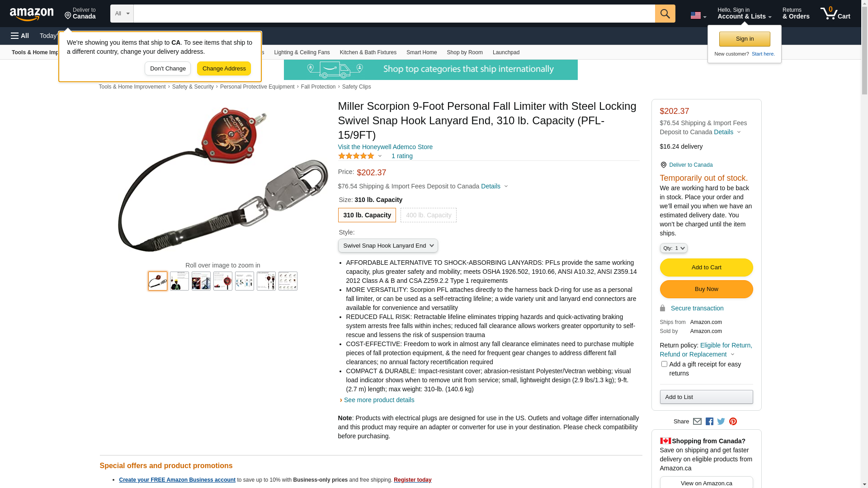The width and height of the screenshot is (868, 488).
Task: Share product via email icon
Action: click(697, 421)
